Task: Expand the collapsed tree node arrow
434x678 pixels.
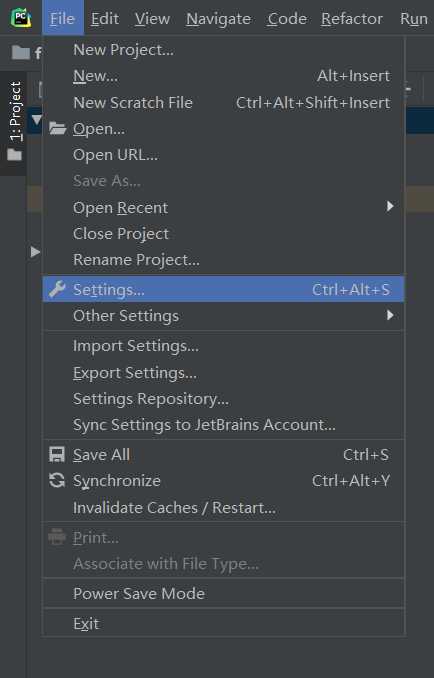Action: [35, 252]
